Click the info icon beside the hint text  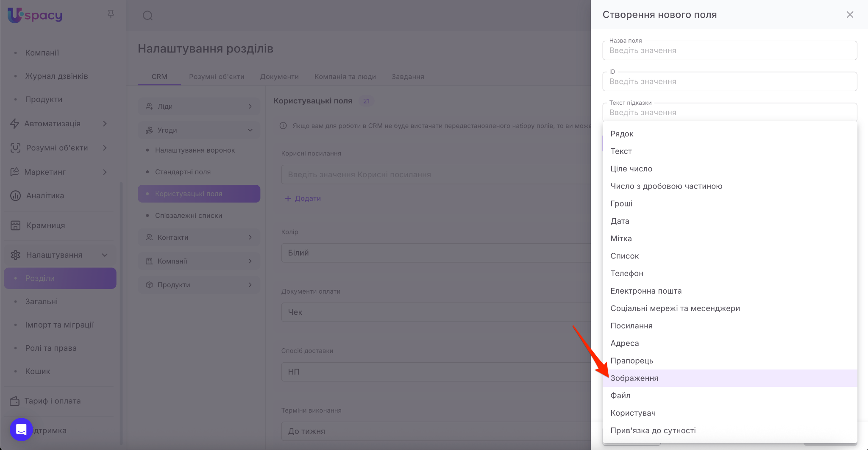[x=284, y=126]
